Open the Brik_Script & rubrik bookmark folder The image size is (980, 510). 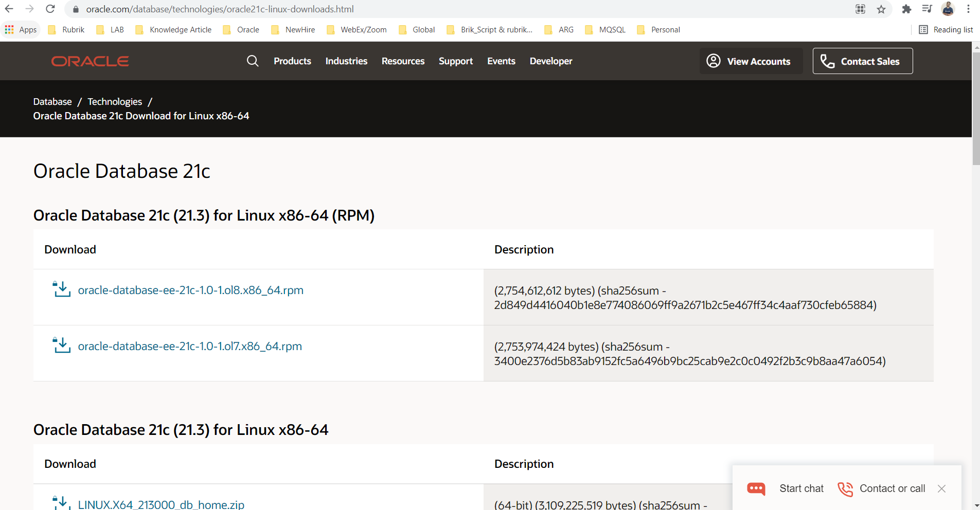489,30
